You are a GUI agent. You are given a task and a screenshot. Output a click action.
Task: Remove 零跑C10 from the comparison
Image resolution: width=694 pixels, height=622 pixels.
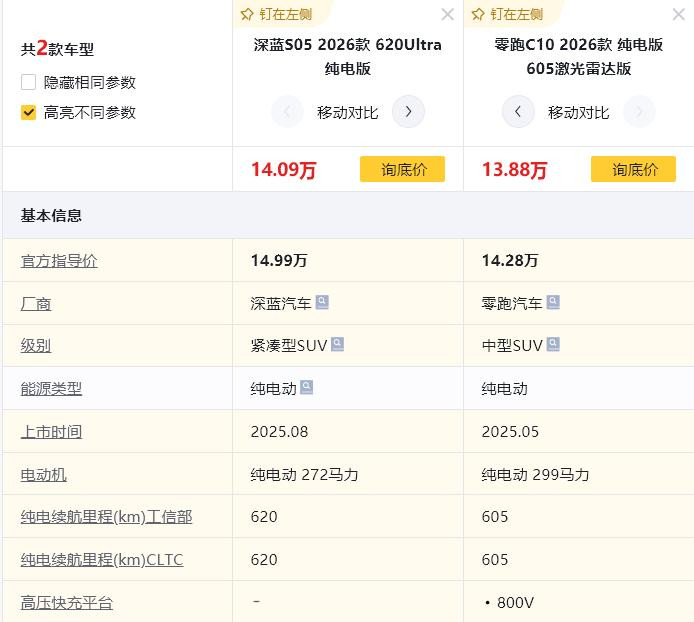pyautogui.click(x=678, y=14)
